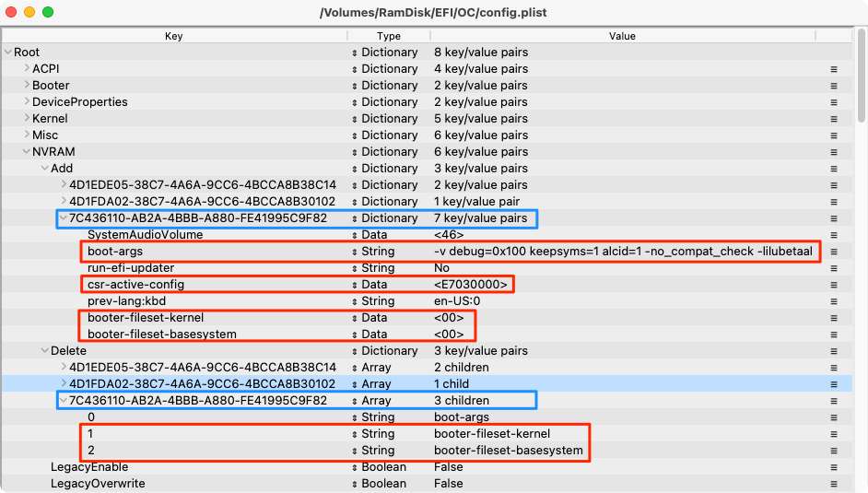Open row menu icon for item 0 string row

[834, 417]
